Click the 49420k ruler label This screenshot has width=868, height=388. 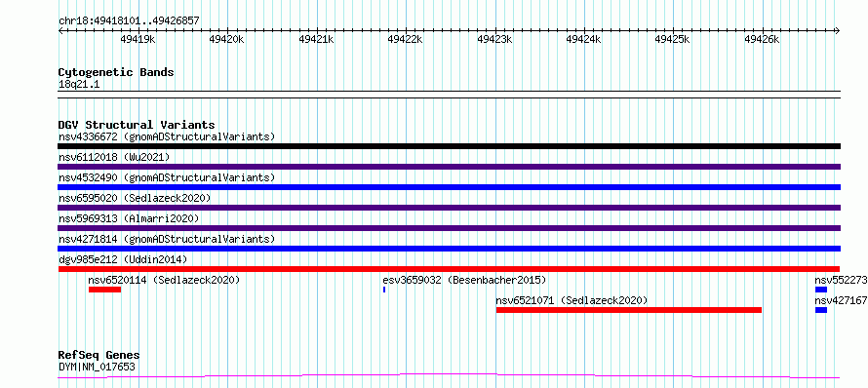(227, 39)
